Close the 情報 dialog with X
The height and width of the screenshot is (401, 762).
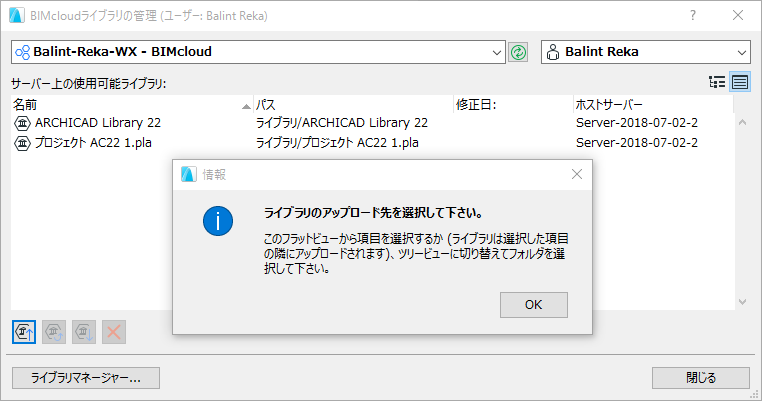click(577, 174)
